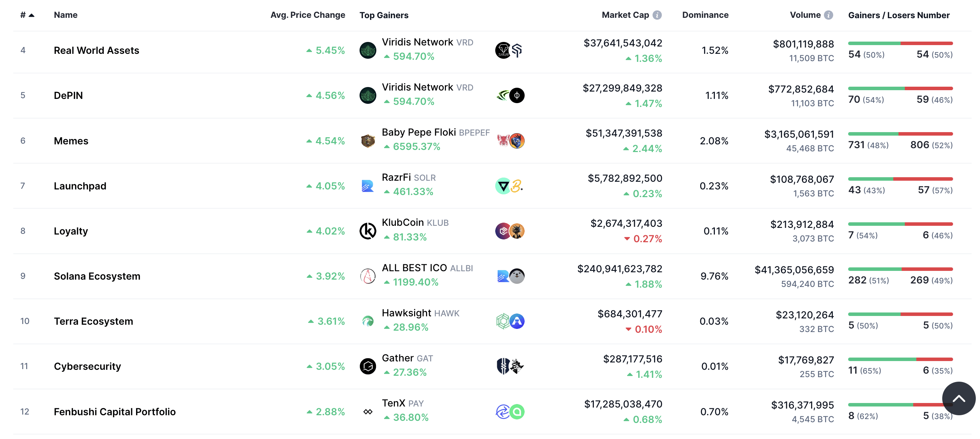The image size is (980, 439).
Task: Click the Hawksight coin icon
Action: click(368, 321)
